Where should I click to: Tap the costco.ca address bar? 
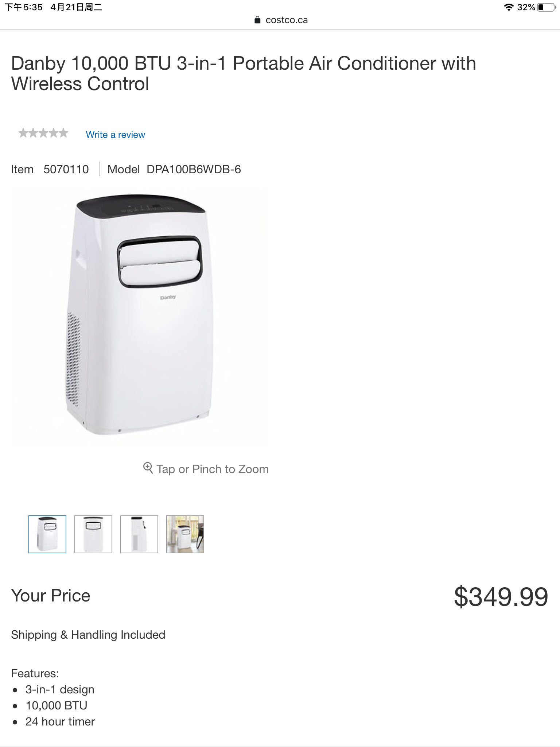[x=281, y=20]
